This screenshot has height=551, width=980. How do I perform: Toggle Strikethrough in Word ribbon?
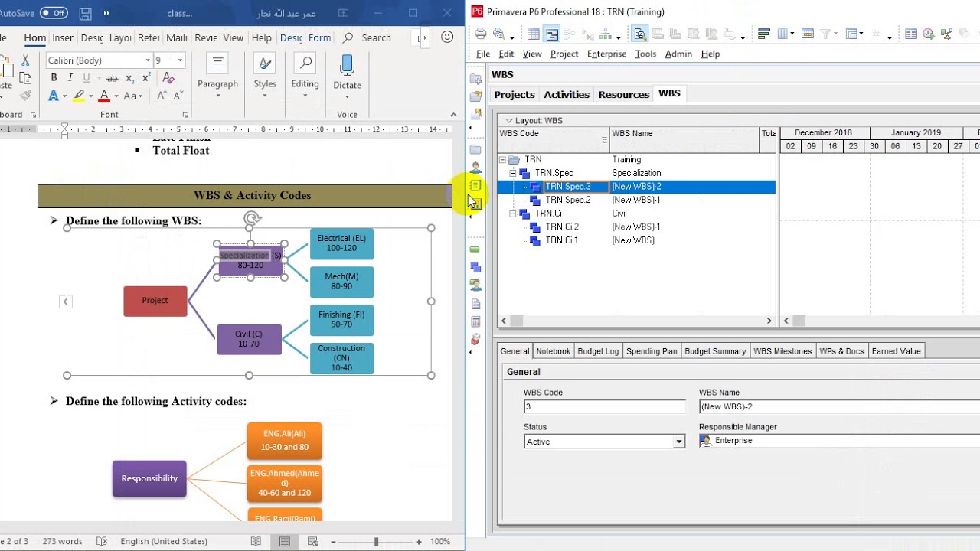113,78
